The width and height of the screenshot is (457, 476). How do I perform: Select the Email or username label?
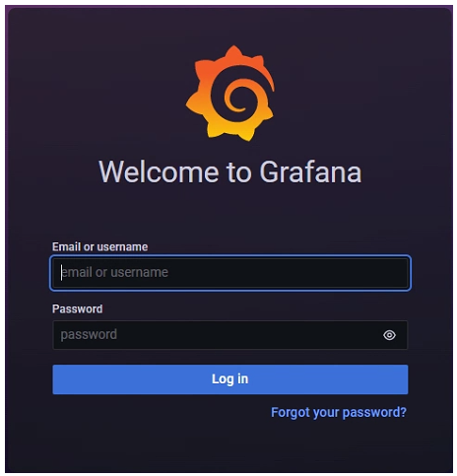[x=99, y=246]
